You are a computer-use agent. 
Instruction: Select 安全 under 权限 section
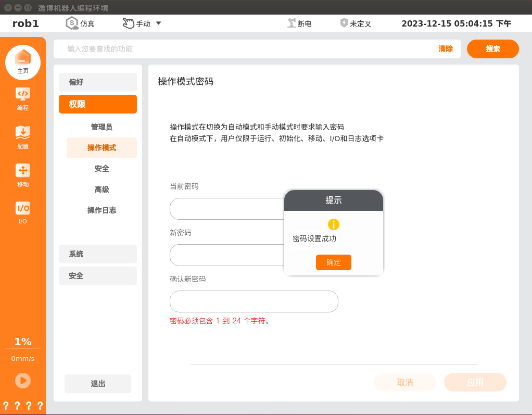[x=102, y=169]
